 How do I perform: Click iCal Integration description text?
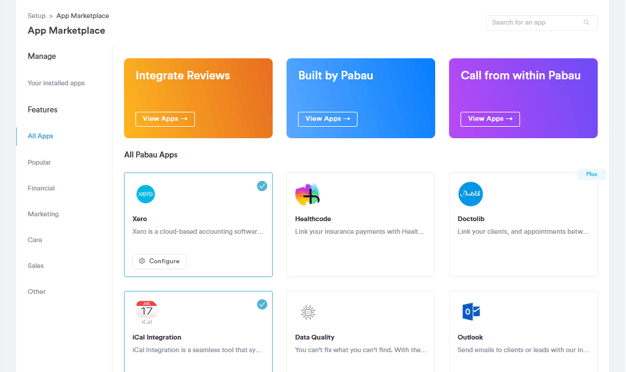[197, 350]
